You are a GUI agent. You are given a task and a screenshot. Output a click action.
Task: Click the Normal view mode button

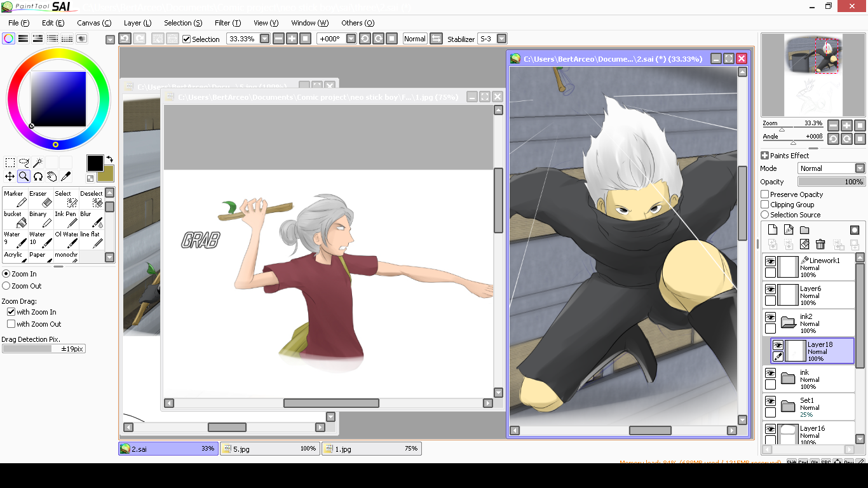pyautogui.click(x=414, y=39)
